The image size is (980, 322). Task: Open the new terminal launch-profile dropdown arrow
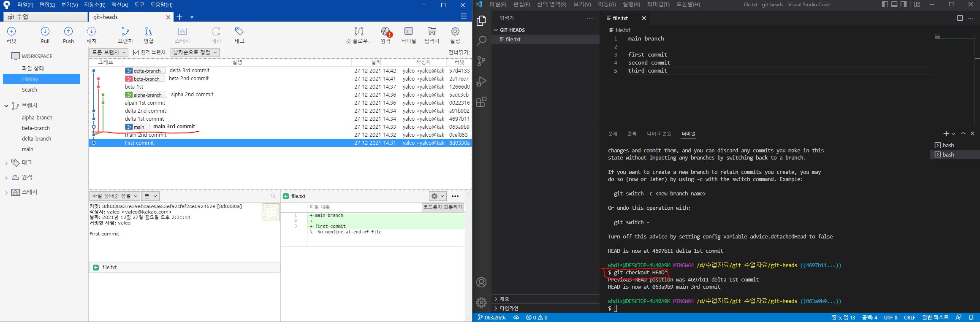coord(953,133)
